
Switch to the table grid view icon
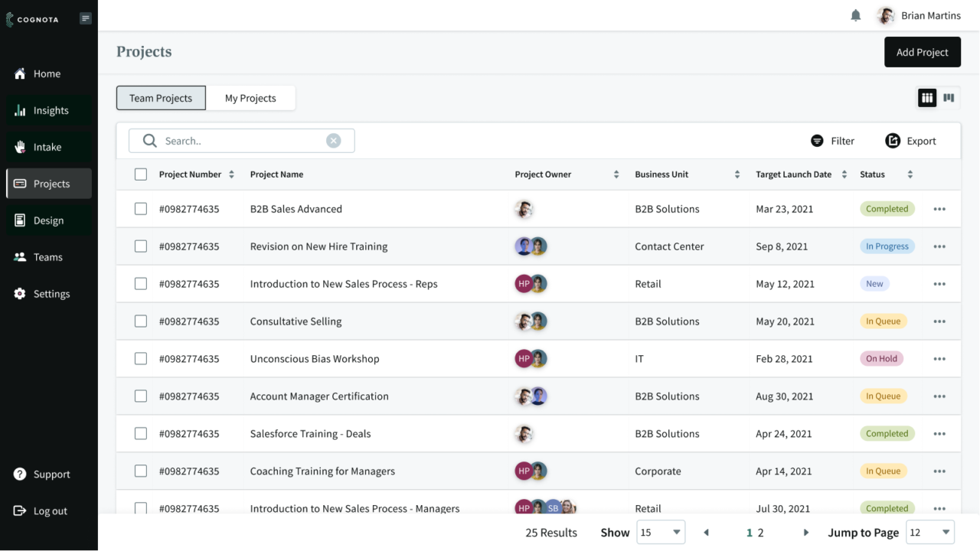coord(927,98)
